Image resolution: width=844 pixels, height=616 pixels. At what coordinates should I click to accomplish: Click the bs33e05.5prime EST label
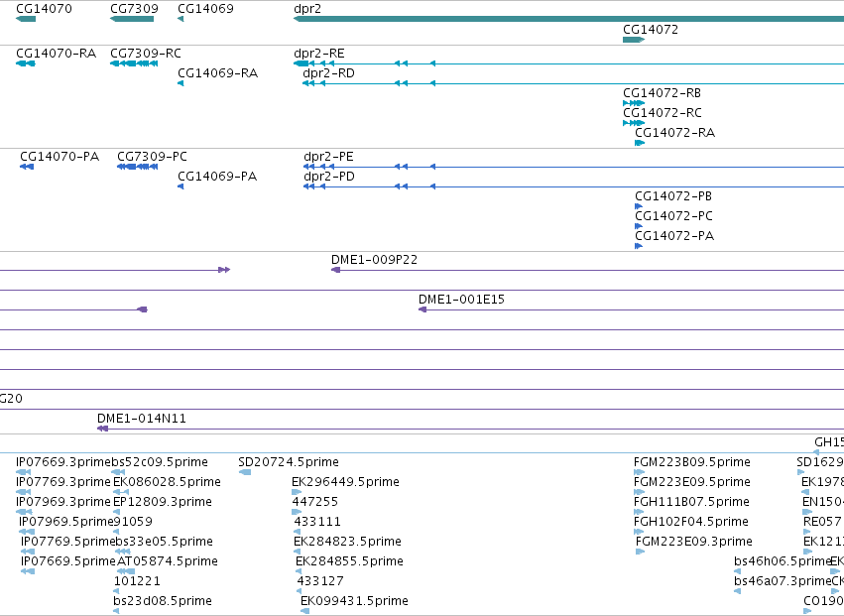[165, 542]
